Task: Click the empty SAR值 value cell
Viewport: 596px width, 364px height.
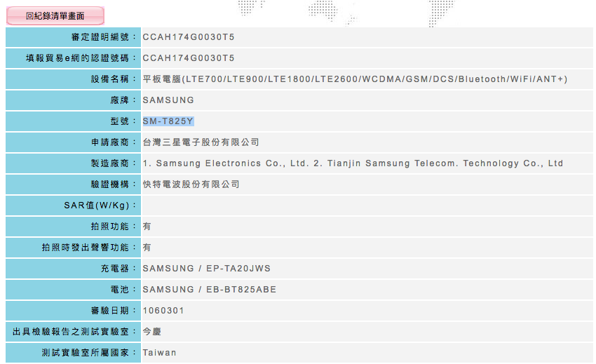Action: (x=367, y=205)
